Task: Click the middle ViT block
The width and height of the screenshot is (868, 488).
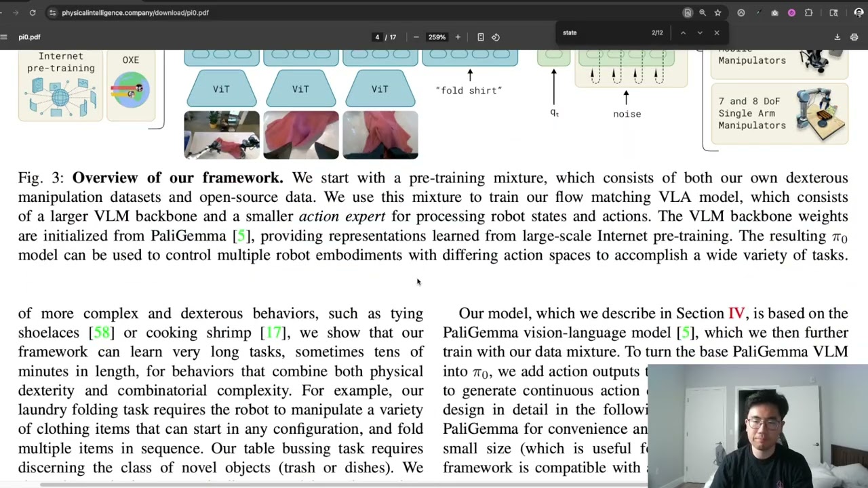Action: (x=301, y=89)
